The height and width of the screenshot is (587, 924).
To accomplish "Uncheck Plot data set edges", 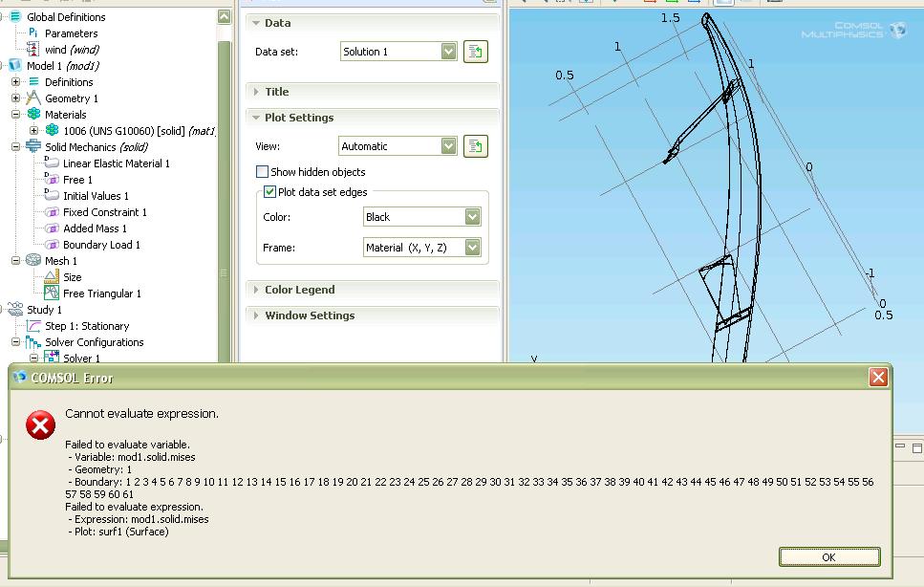I will click(269, 192).
